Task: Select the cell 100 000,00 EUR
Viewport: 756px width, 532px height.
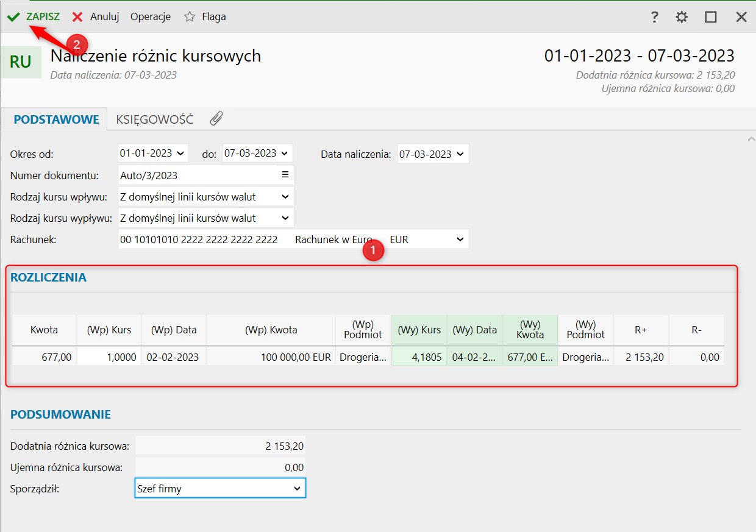Action: 271,357
